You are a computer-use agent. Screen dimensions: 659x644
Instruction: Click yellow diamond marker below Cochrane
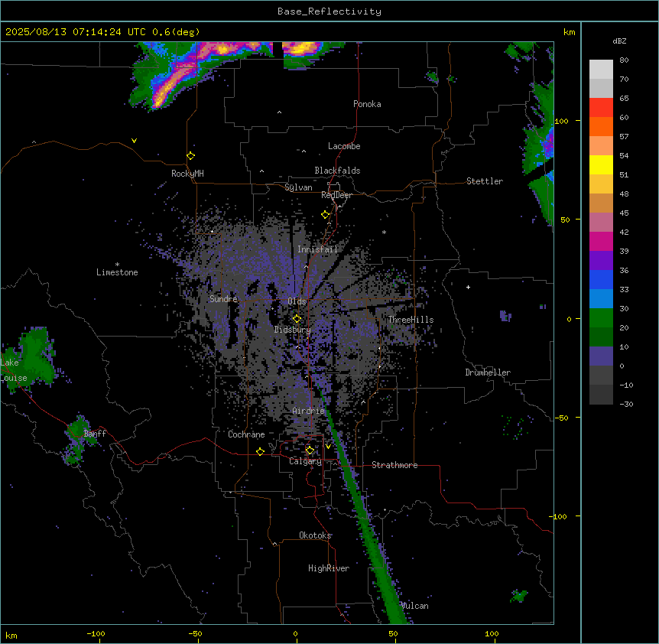click(x=260, y=451)
